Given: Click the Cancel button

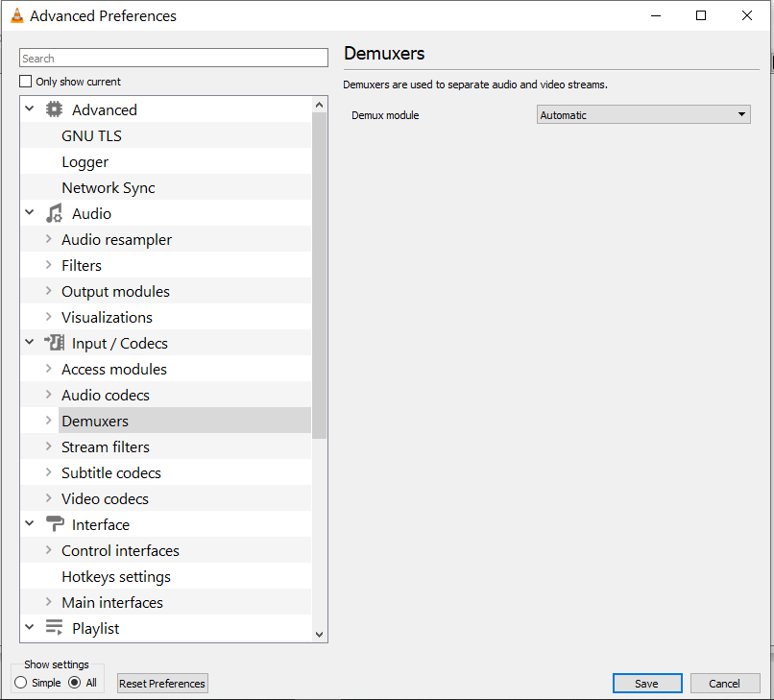Looking at the screenshot, I should (x=724, y=684).
